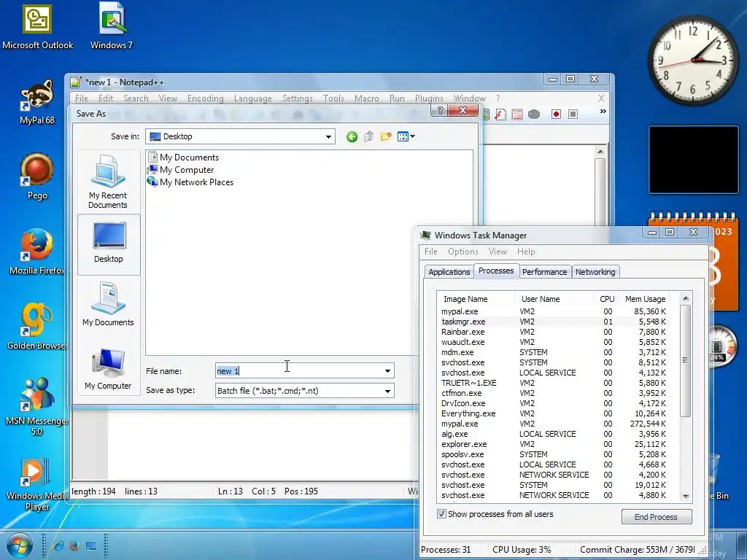This screenshot has height=560, width=747.
Task: Select the Windows 7 desktop icon
Action: click(x=112, y=27)
